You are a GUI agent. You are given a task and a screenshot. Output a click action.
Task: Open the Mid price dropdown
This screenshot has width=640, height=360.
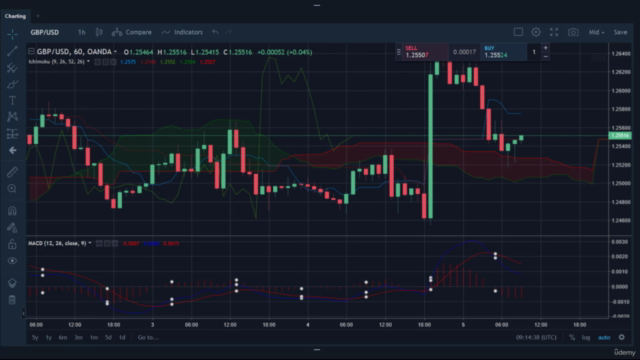pos(596,32)
